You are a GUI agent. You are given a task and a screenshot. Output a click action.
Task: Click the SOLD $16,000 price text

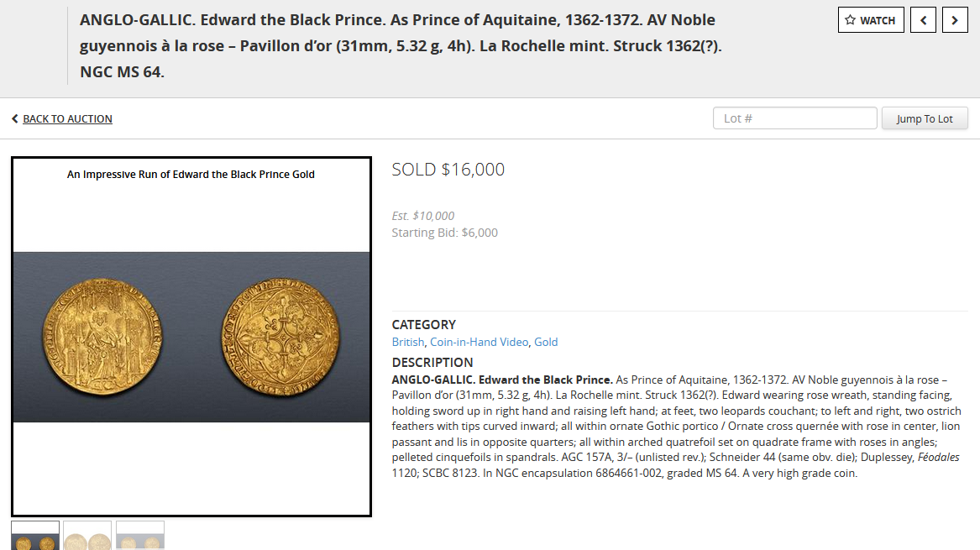(x=448, y=170)
